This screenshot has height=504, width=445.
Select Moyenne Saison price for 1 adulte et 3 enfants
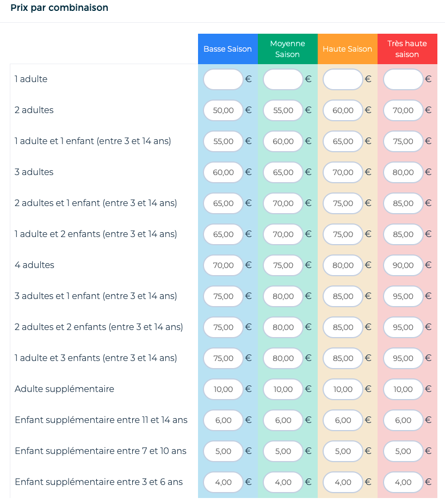point(283,358)
